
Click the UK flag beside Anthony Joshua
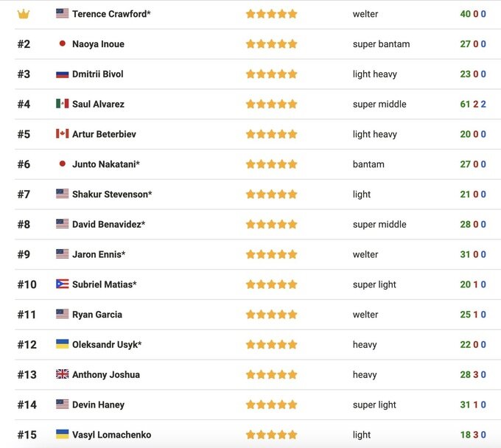(63, 374)
